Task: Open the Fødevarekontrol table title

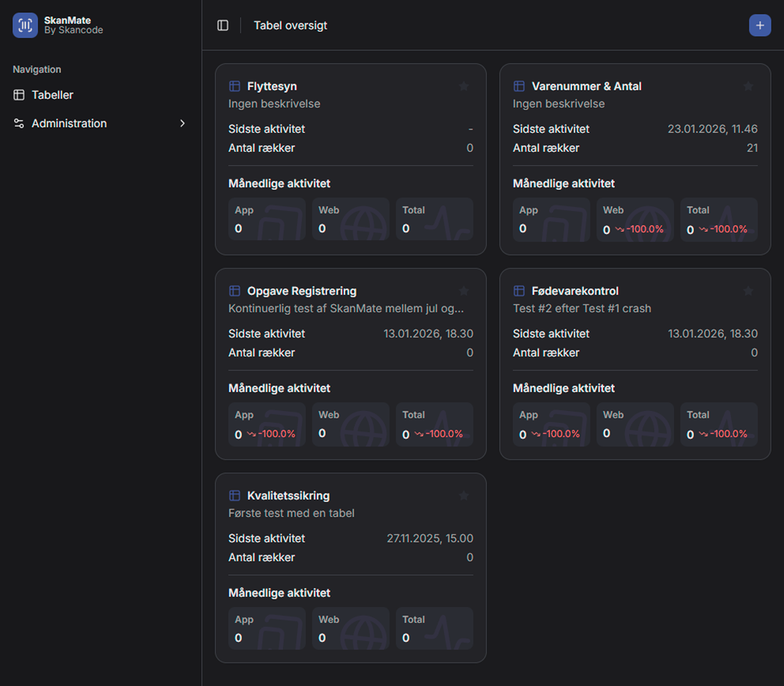Action: 575,291
